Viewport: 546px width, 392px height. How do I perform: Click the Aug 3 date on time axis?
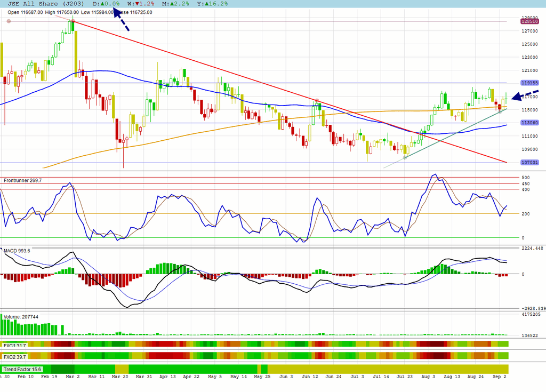click(428, 377)
